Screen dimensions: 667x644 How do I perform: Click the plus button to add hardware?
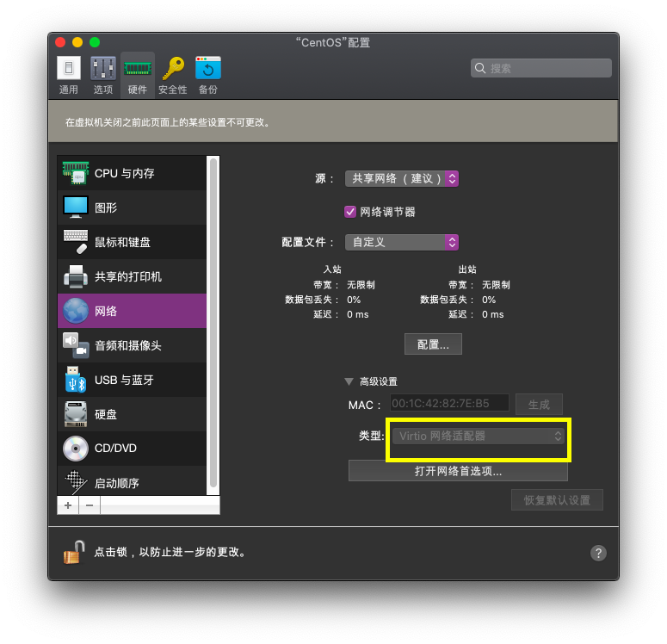68,505
